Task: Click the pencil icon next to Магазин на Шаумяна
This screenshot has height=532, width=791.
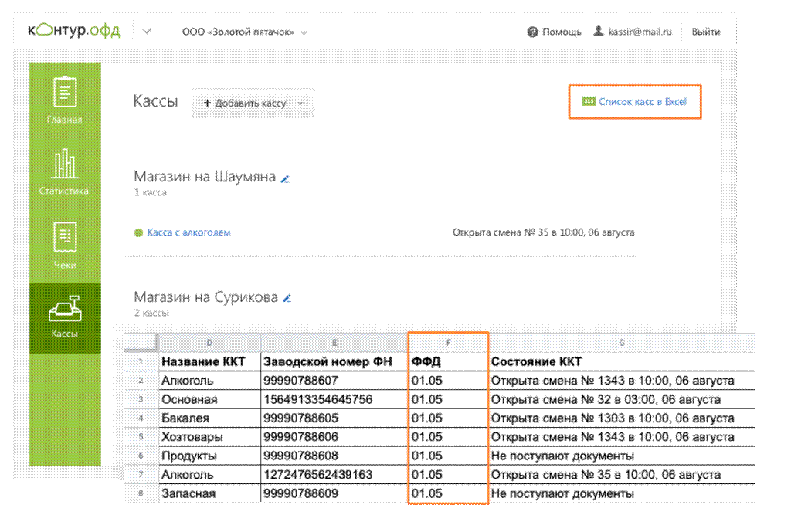Action: (285, 179)
